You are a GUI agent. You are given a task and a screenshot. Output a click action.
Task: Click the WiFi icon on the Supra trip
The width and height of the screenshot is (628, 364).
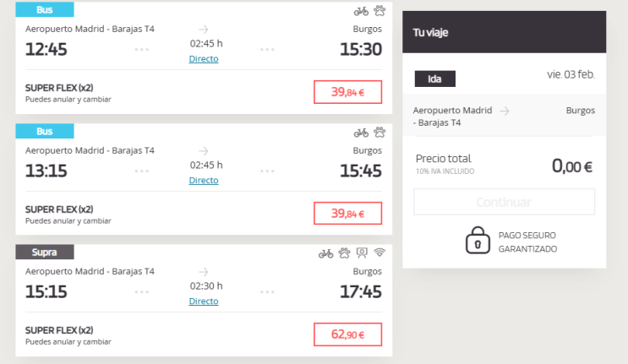pyautogui.click(x=380, y=253)
